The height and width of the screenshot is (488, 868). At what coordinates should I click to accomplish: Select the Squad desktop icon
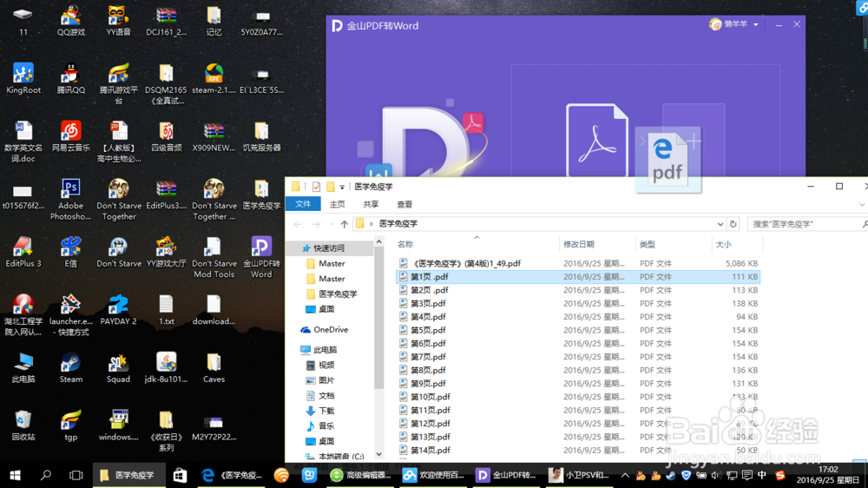tap(118, 368)
